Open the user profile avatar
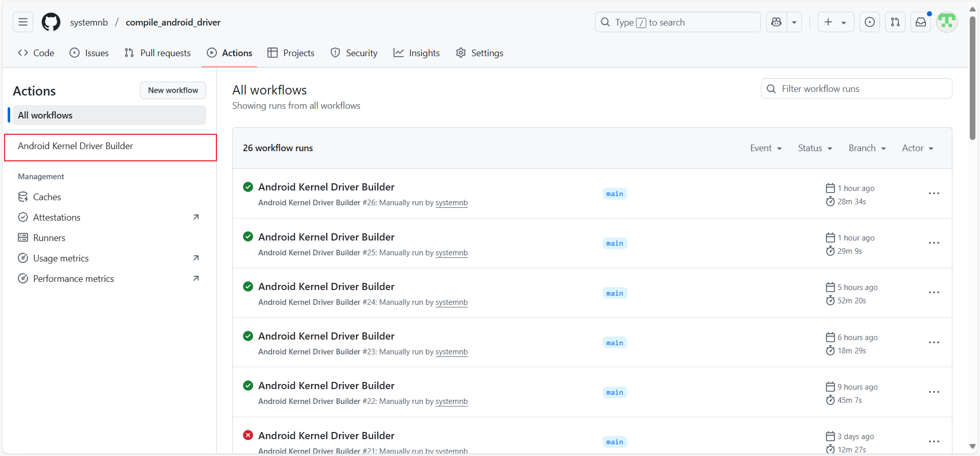 [x=947, y=22]
